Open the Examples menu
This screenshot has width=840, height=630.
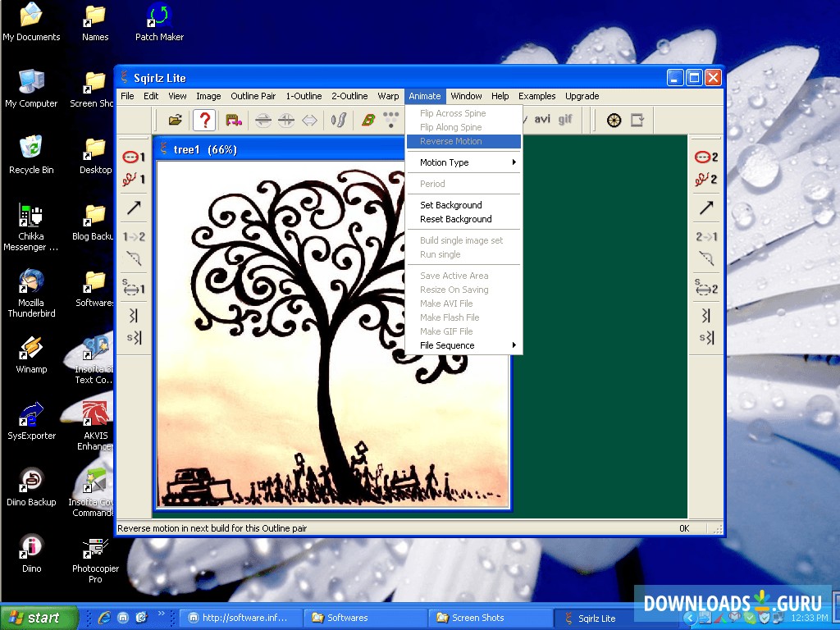click(536, 96)
